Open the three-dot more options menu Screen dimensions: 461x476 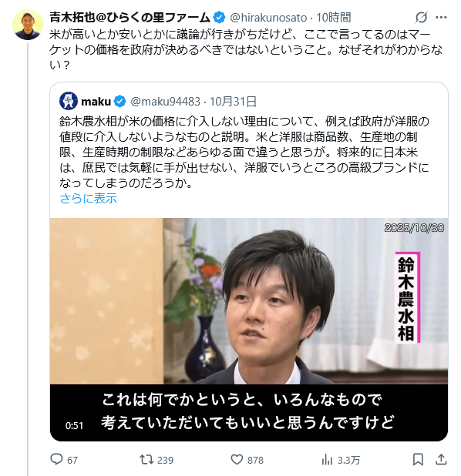point(441,17)
